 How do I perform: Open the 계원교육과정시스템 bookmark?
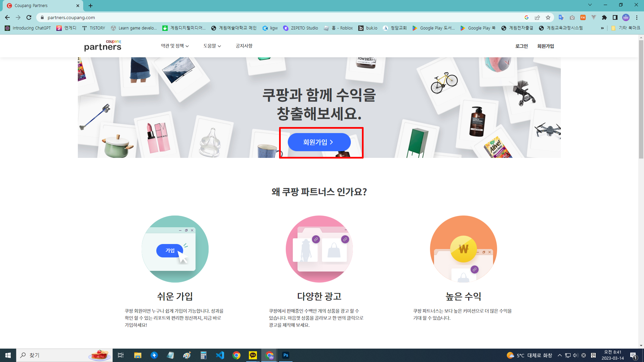pos(560,28)
